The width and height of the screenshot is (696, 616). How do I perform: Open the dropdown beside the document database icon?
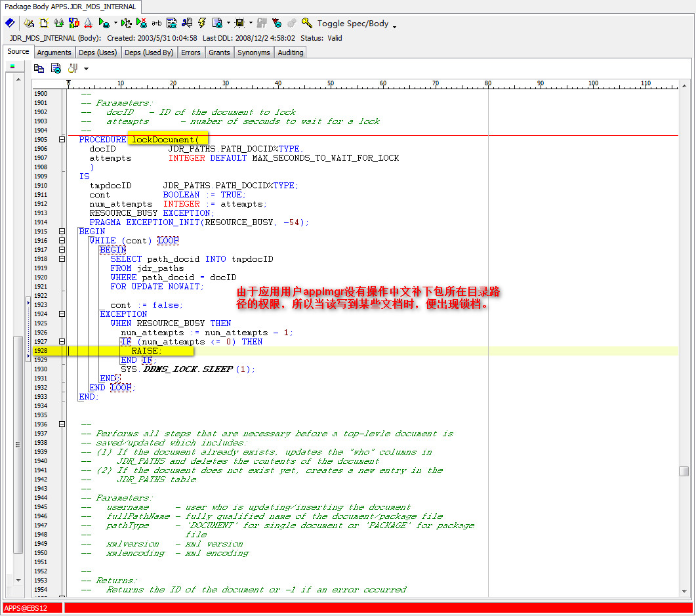tap(228, 23)
